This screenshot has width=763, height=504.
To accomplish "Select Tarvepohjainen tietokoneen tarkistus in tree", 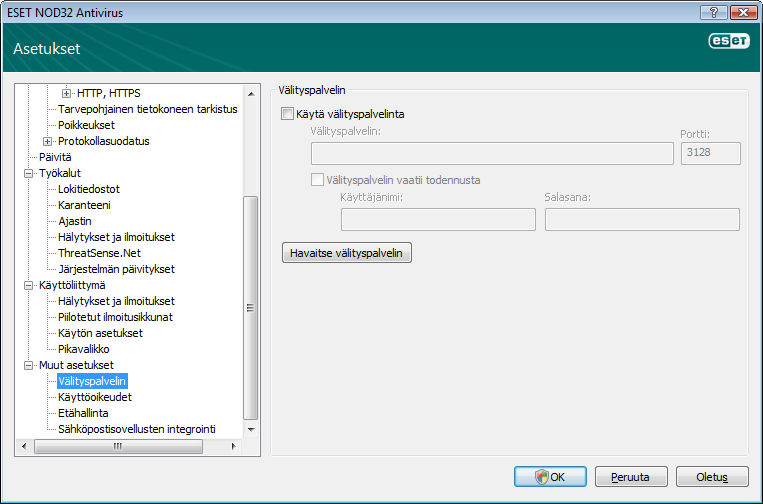I will click(x=147, y=109).
